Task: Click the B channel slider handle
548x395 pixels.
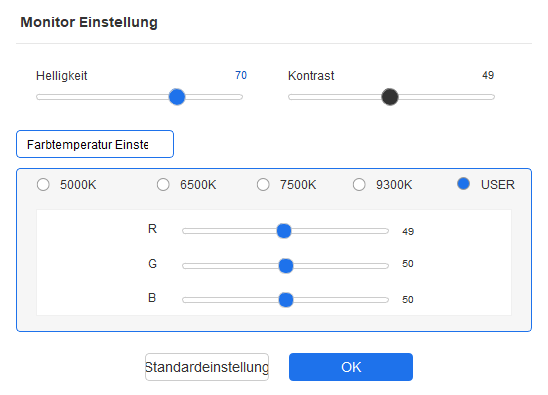Action: click(286, 300)
